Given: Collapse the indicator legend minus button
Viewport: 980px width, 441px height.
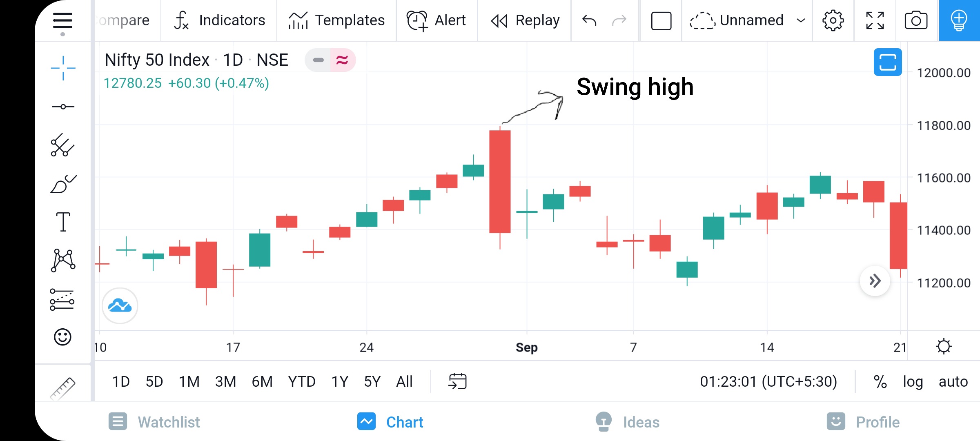Looking at the screenshot, I should tap(318, 60).
